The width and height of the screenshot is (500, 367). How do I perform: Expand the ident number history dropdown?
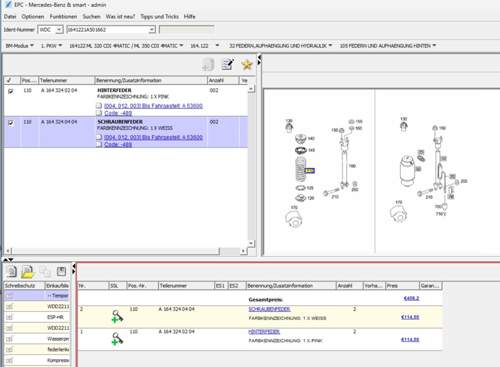click(152, 30)
